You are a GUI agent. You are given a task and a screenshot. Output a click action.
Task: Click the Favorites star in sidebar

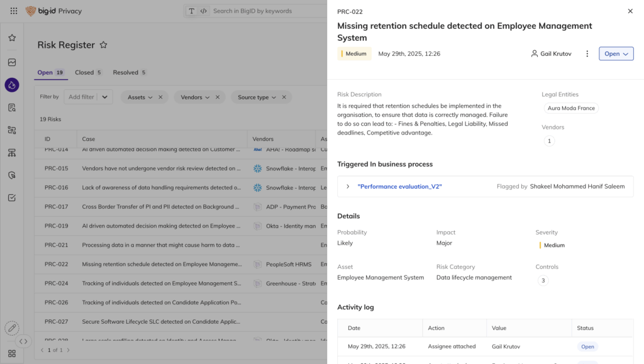12,38
